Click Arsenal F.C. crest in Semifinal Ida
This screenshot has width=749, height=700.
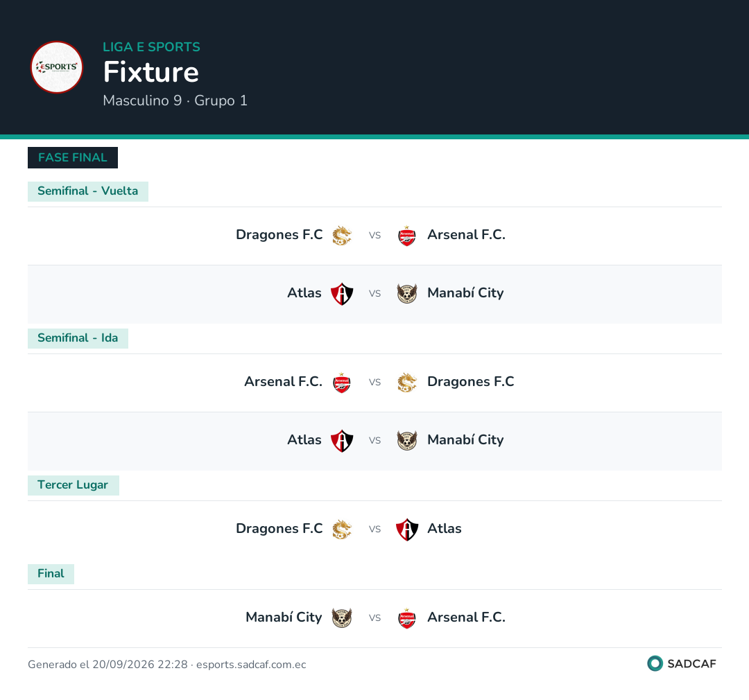[342, 383]
